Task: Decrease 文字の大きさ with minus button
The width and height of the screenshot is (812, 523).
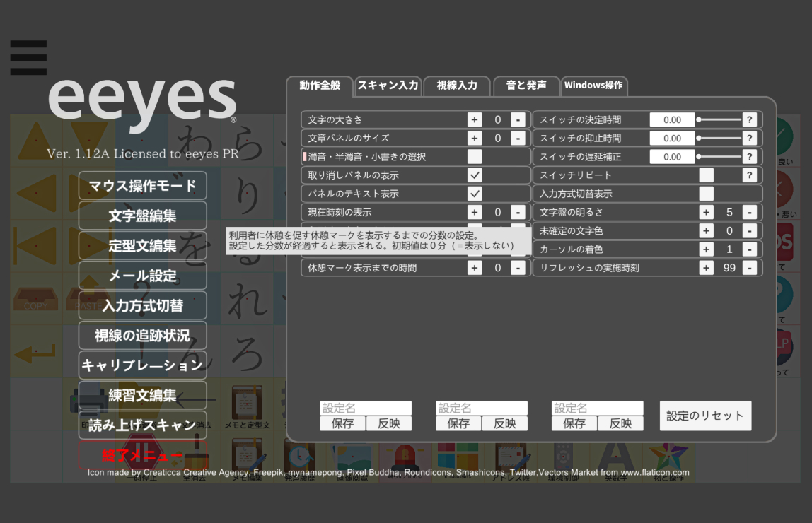Action: [518, 119]
